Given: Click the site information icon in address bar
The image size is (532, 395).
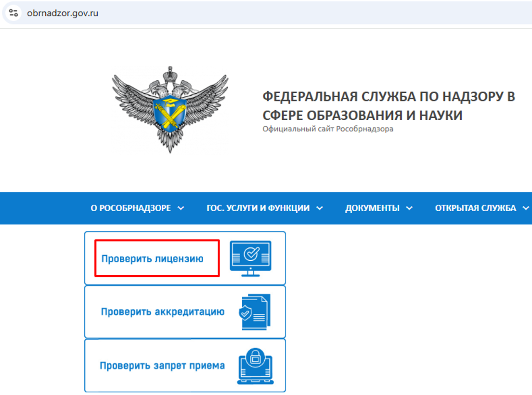Looking at the screenshot, I should pyautogui.click(x=13, y=12).
